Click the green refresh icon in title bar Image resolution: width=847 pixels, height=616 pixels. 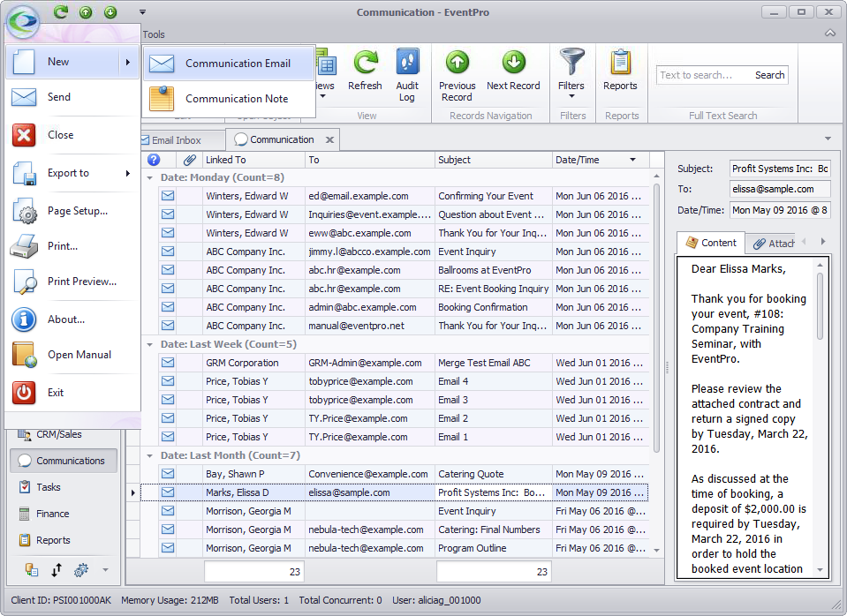60,11
